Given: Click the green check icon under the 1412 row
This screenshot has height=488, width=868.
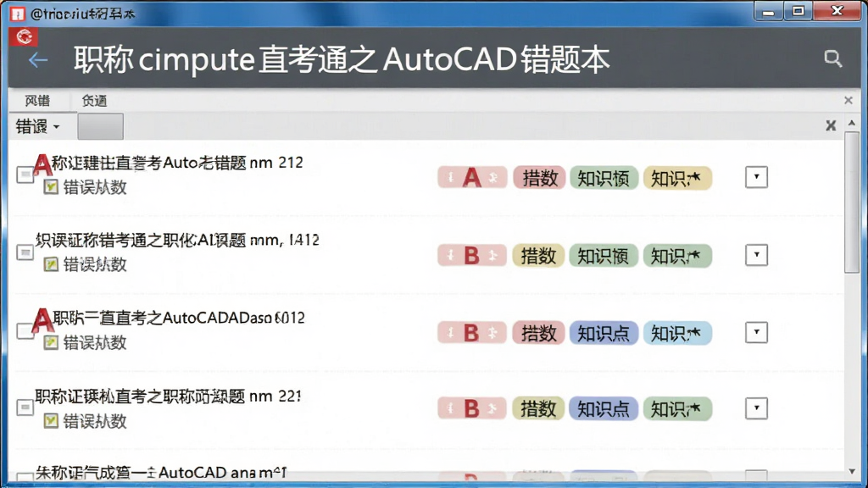Looking at the screenshot, I should click(x=51, y=264).
